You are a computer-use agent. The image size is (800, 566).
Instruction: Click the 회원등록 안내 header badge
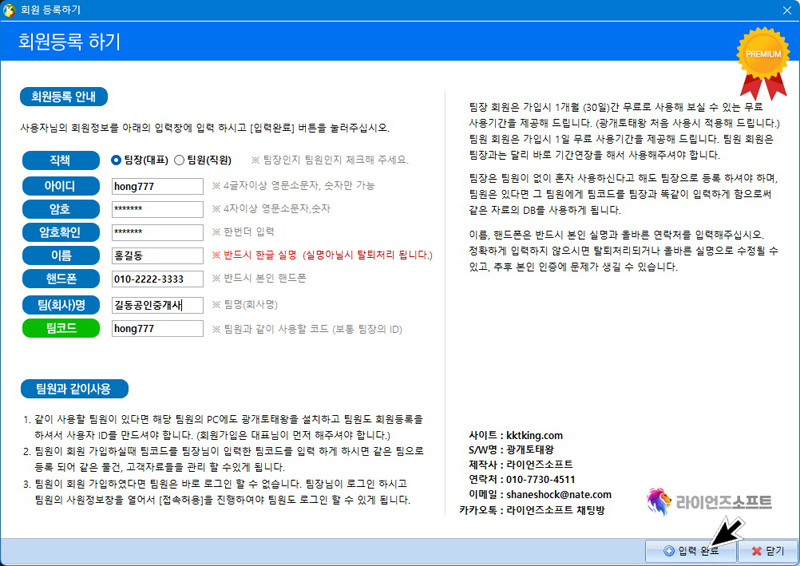(64, 96)
